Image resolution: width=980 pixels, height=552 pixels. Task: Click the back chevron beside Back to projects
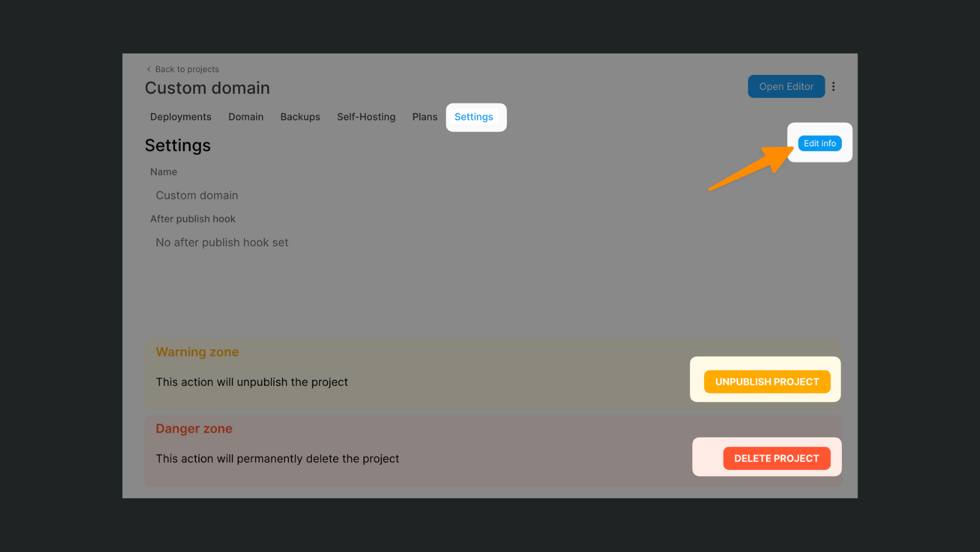pyautogui.click(x=148, y=69)
